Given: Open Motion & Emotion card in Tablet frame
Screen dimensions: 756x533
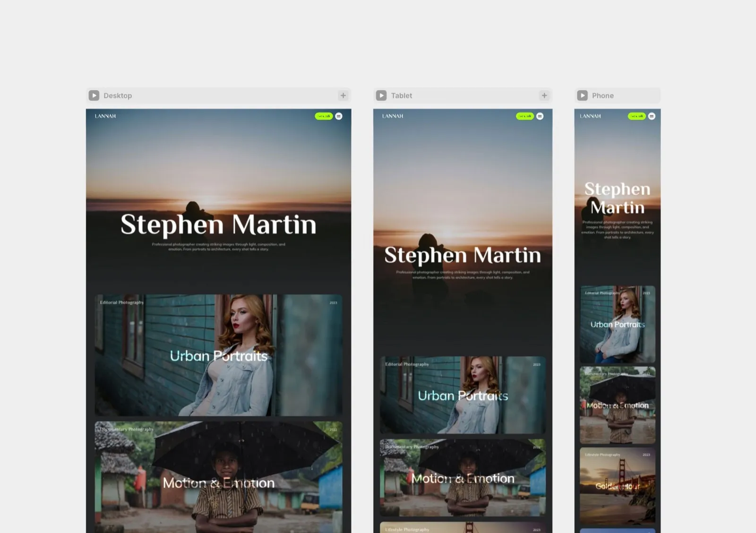Looking at the screenshot, I should 463,478.
